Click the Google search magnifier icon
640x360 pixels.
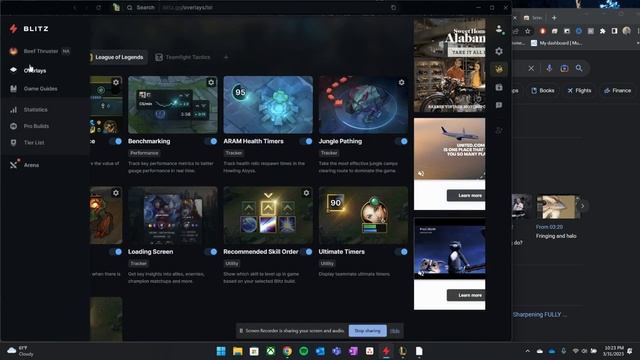(x=579, y=68)
